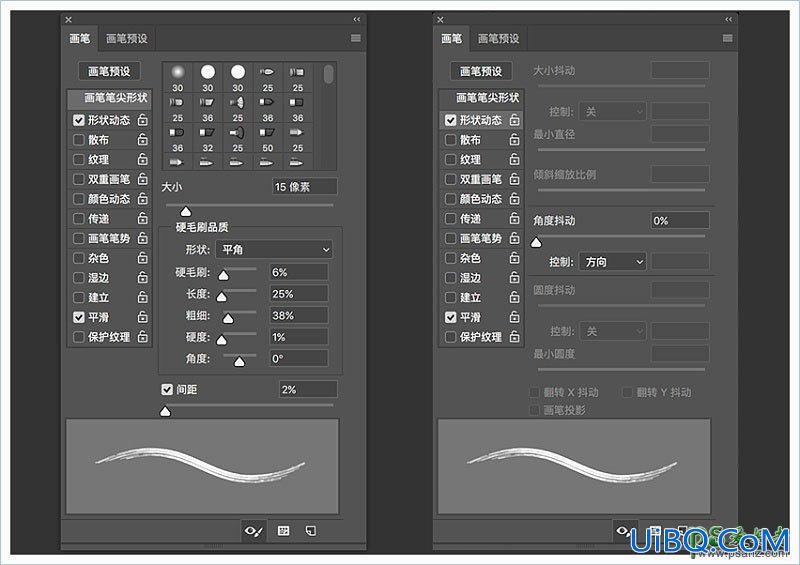Click 硬度 field showing 1%
800x565 pixels.
[298, 337]
